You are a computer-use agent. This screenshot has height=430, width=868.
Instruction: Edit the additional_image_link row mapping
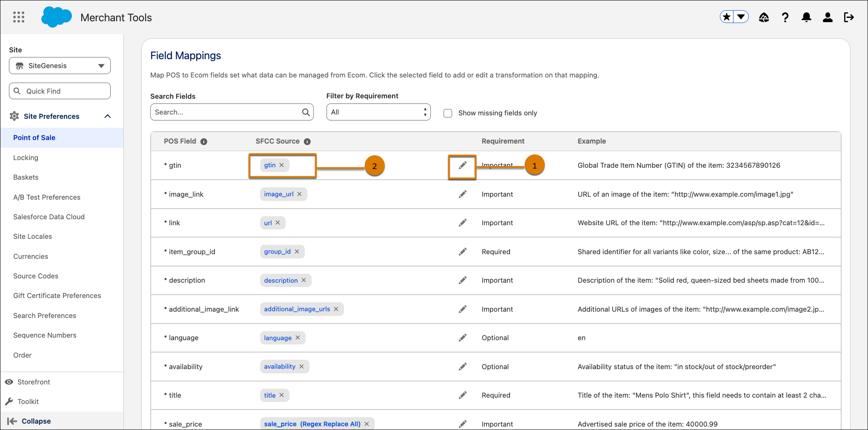pos(462,309)
